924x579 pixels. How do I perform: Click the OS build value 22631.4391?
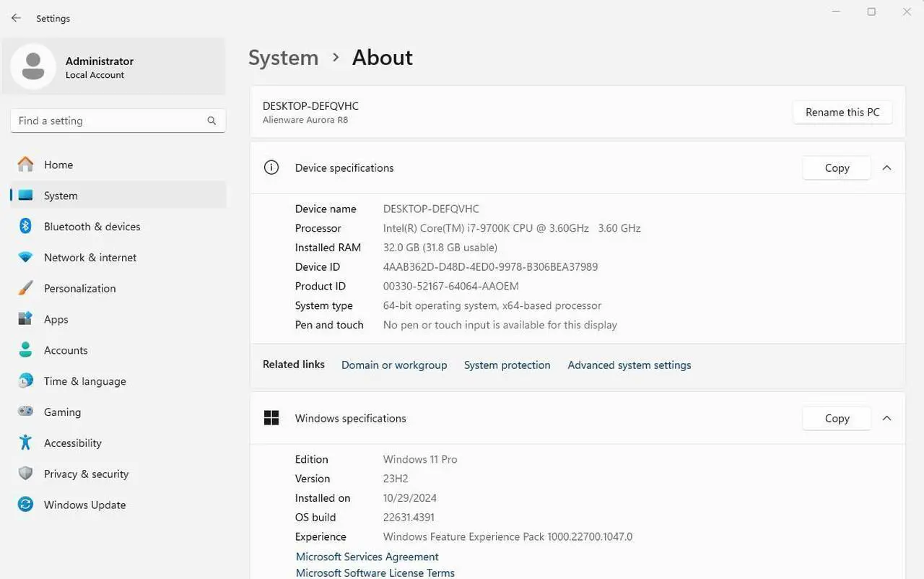(409, 518)
